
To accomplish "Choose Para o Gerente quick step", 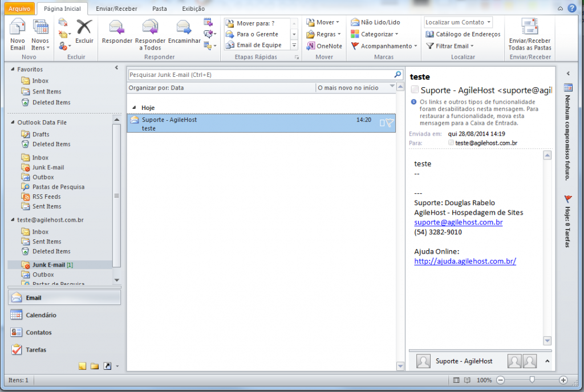I will 256,34.
